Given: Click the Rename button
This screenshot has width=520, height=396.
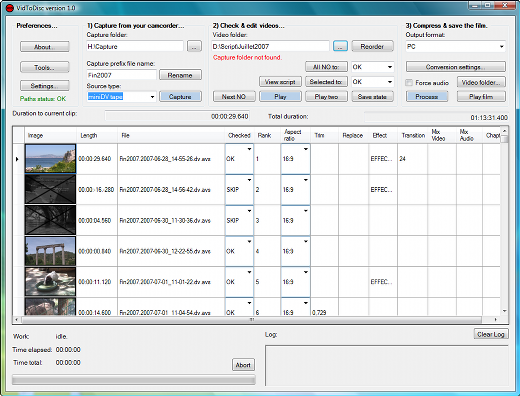Looking at the screenshot, I should (x=180, y=75).
